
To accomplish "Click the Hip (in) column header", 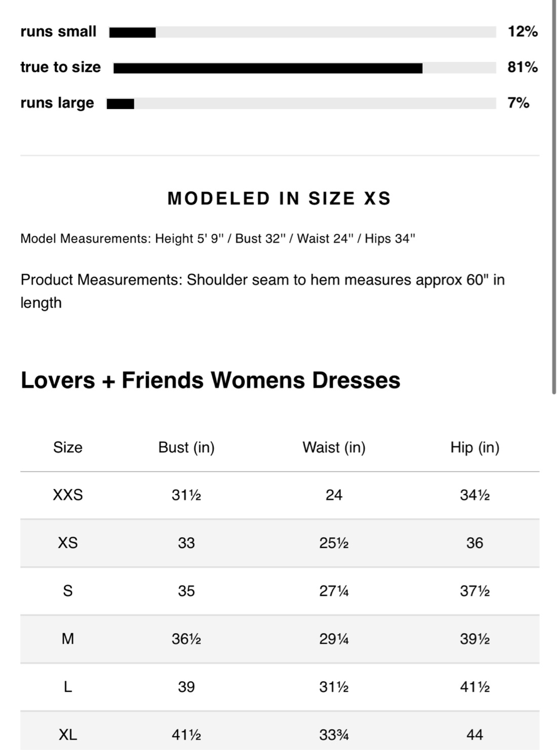I will tap(475, 447).
